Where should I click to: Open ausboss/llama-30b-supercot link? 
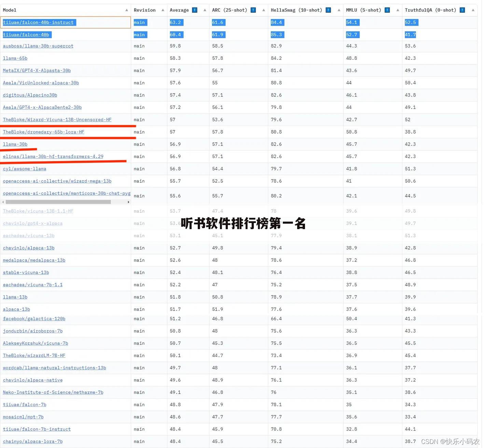[x=38, y=46]
